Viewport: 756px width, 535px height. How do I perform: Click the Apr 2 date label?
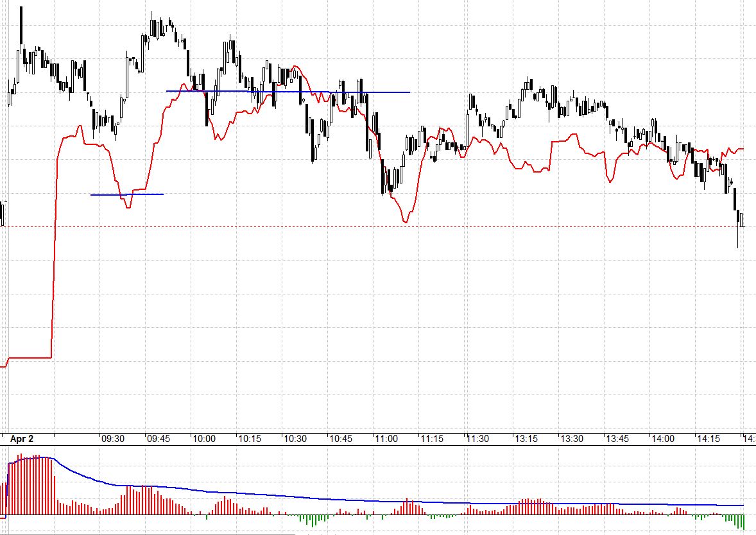[21, 439]
